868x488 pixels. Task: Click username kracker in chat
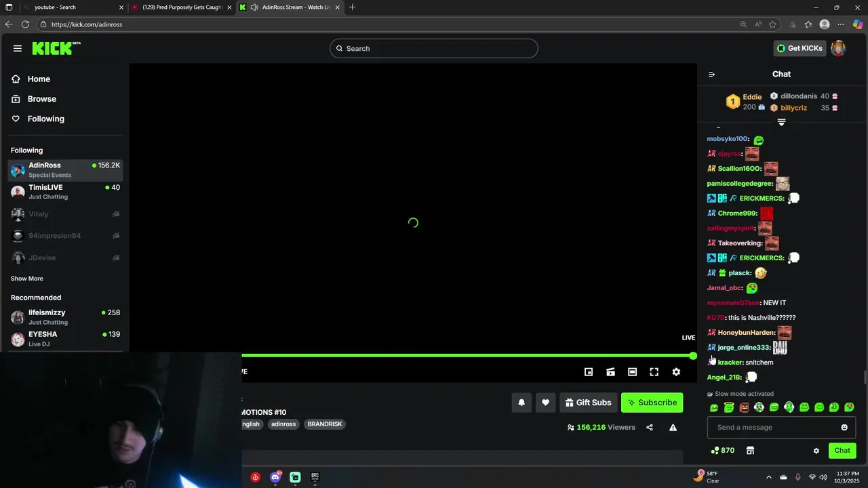(x=730, y=363)
